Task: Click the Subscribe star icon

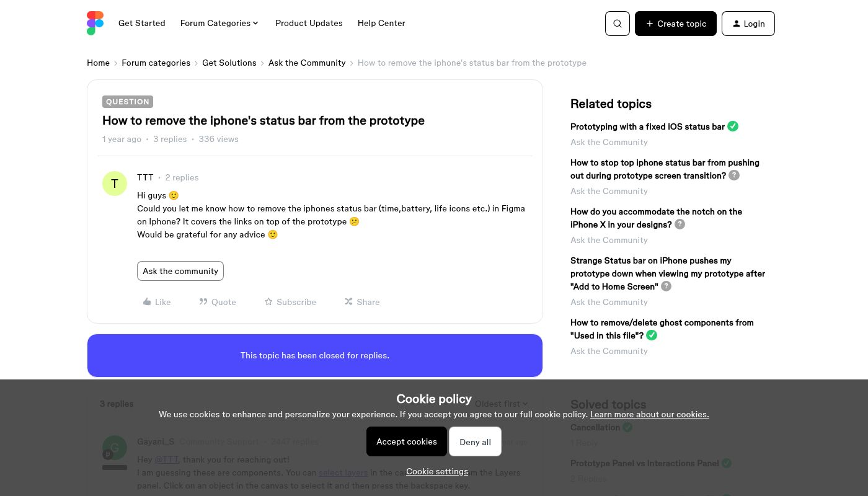Action: tap(268, 302)
